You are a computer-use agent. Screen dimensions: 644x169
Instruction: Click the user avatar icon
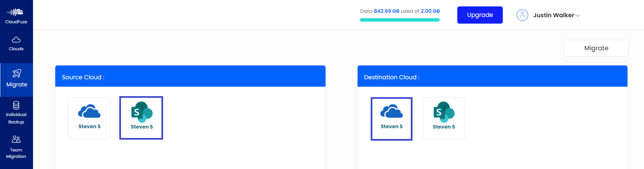[522, 15]
